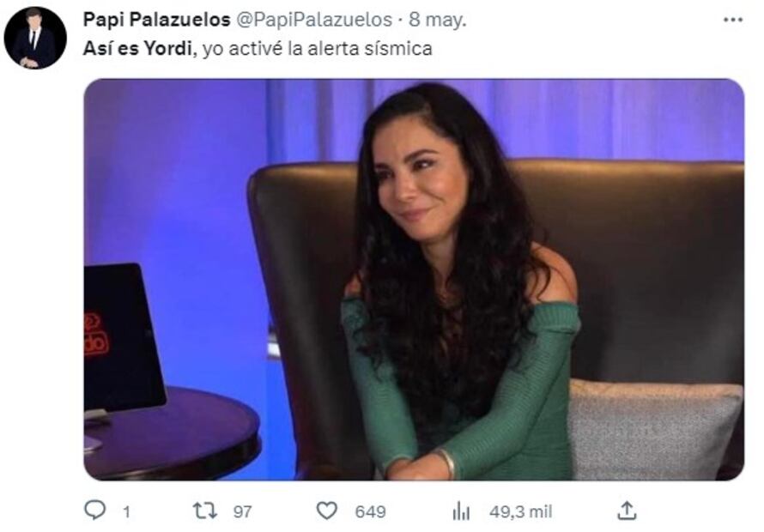Open the view analytics bar icon
This screenshot has height=532, width=764.
[461, 511]
